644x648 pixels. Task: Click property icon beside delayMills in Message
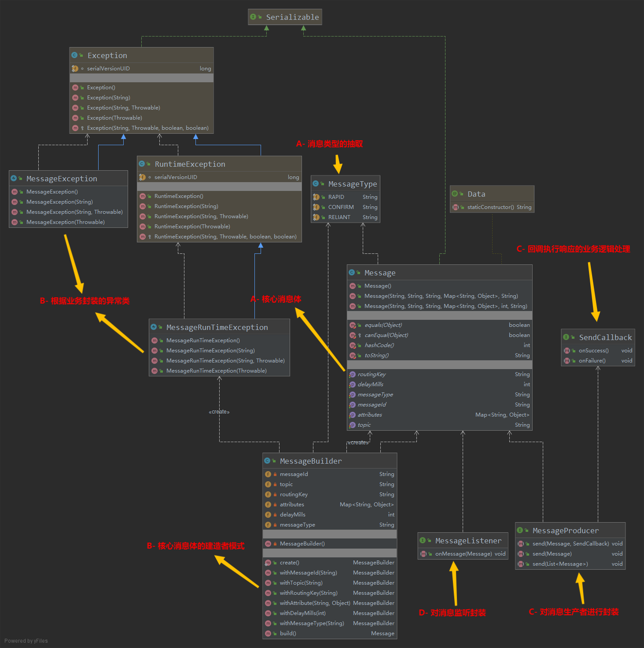coord(352,384)
